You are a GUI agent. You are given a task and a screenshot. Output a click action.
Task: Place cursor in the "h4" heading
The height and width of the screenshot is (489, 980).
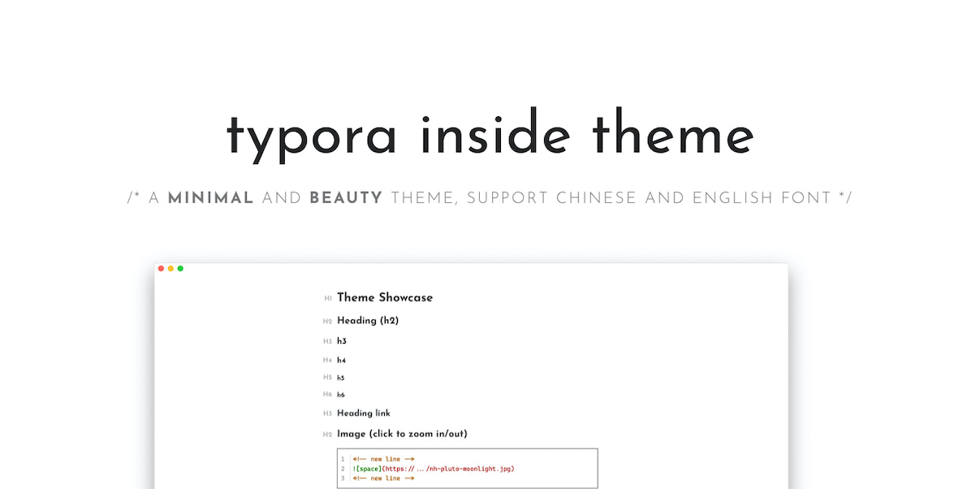click(x=341, y=360)
